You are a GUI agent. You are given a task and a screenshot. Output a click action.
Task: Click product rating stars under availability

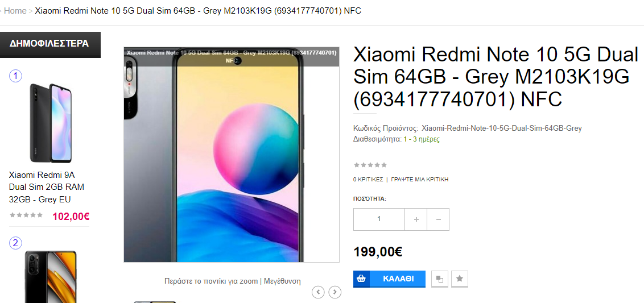tap(370, 165)
